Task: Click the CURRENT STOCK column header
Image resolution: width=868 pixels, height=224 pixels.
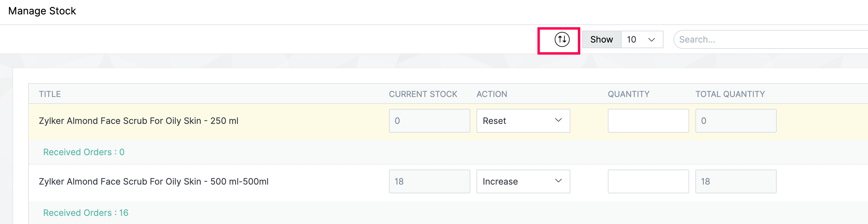Action: pyautogui.click(x=422, y=94)
